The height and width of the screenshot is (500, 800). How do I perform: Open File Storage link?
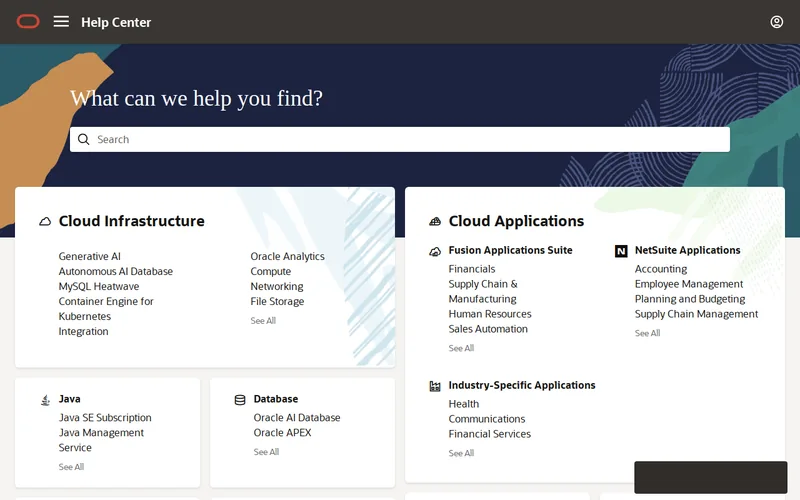point(277,302)
